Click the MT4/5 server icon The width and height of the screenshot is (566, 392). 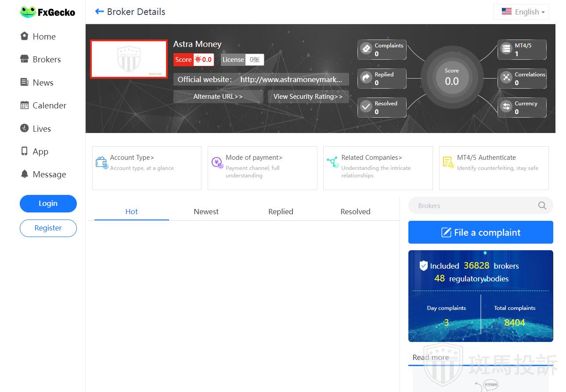(506, 49)
